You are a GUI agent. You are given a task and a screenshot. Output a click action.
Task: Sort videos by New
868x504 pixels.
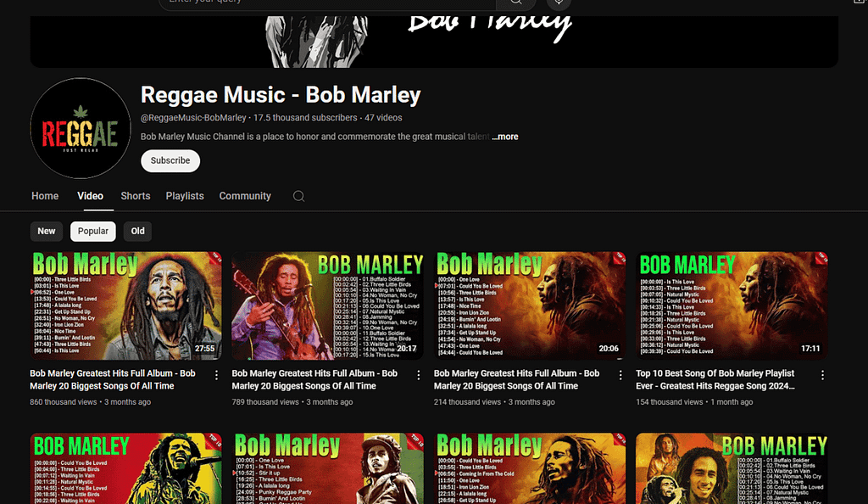47,231
